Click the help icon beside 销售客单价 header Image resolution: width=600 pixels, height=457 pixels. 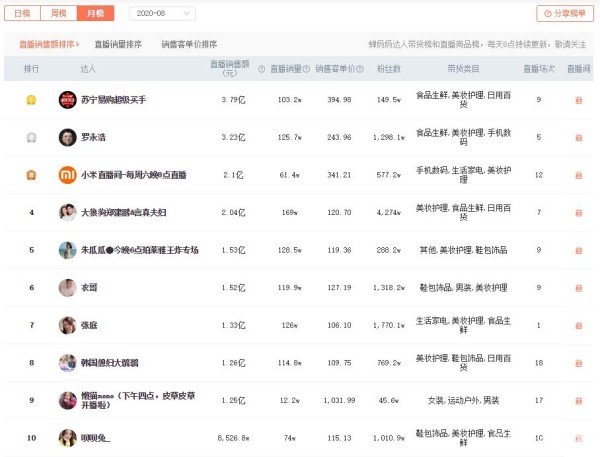[360, 69]
